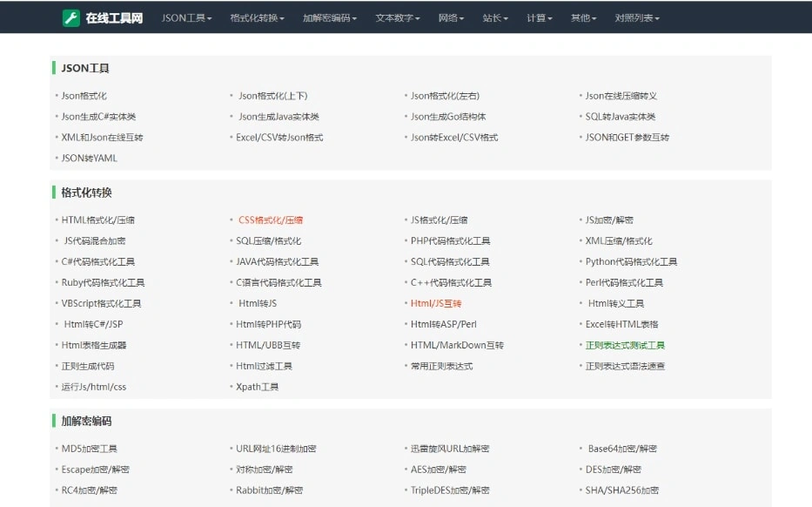812x507 pixels.
Task: Expand the 格式化转换 navigation dropdown
Action: tap(257, 18)
